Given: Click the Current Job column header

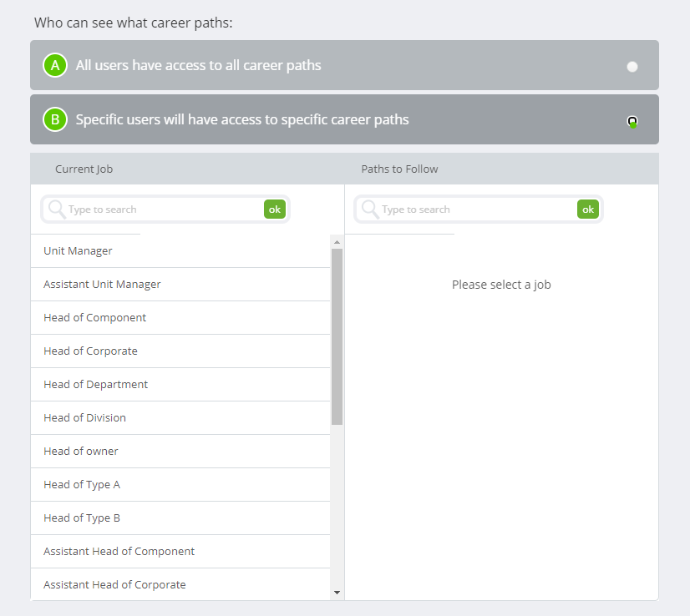Looking at the screenshot, I should click(84, 169).
